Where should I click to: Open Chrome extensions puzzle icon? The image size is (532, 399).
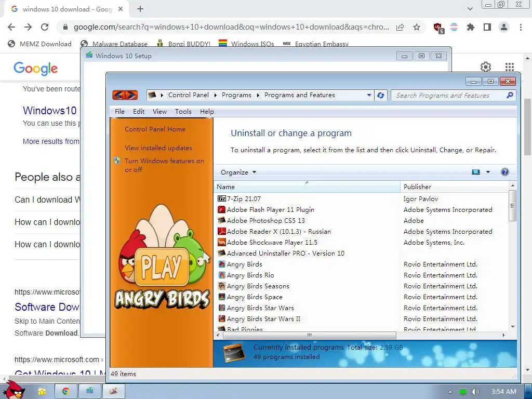tap(471, 27)
